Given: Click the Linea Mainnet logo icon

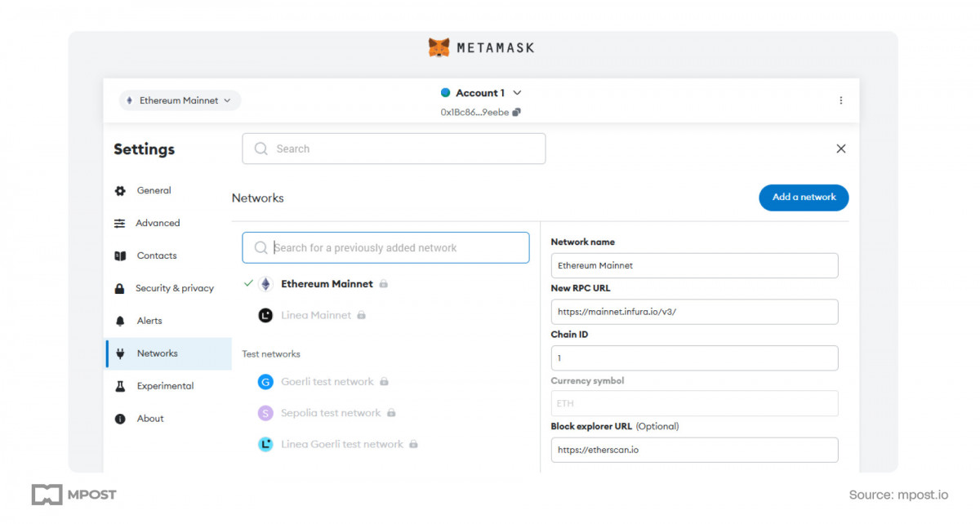Looking at the screenshot, I should point(265,315).
